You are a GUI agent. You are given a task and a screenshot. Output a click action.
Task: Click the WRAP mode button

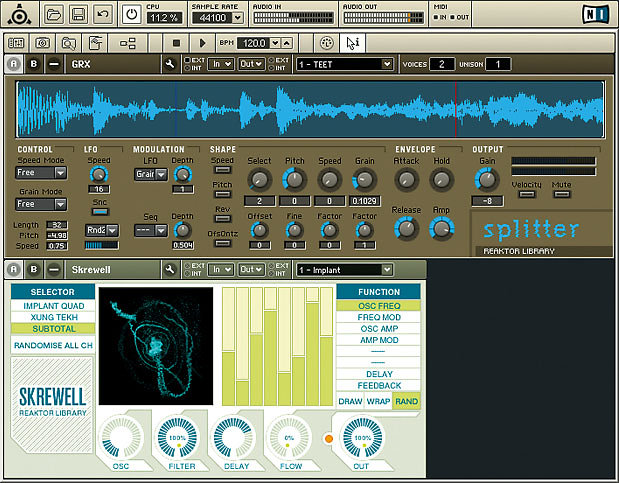click(x=378, y=401)
